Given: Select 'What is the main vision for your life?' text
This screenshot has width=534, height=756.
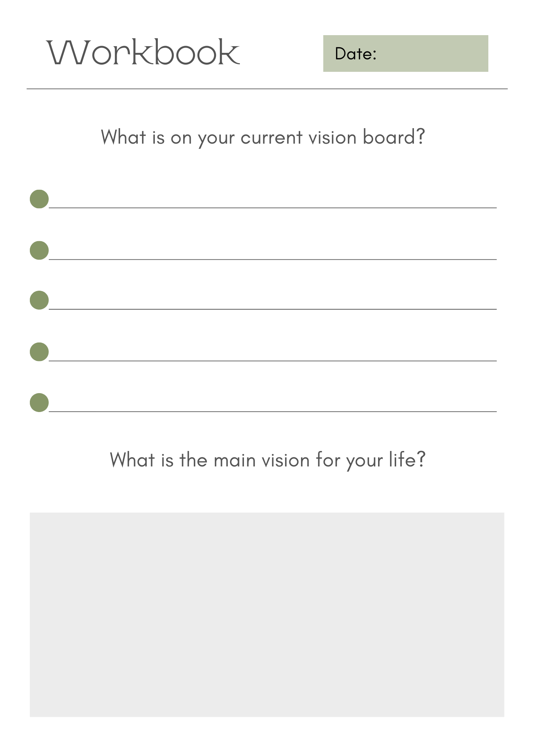Looking at the screenshot, I should tap(268, 460).
